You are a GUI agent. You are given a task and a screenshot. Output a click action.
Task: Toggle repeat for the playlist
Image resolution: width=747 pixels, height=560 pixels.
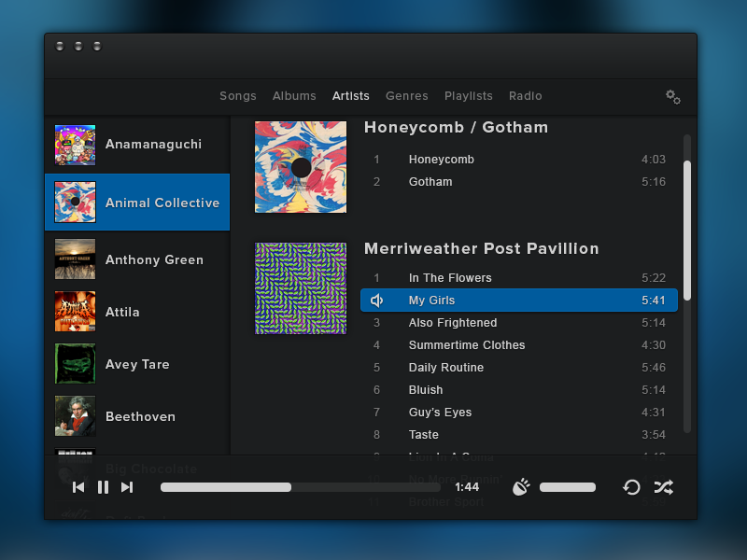coord(631,486)
